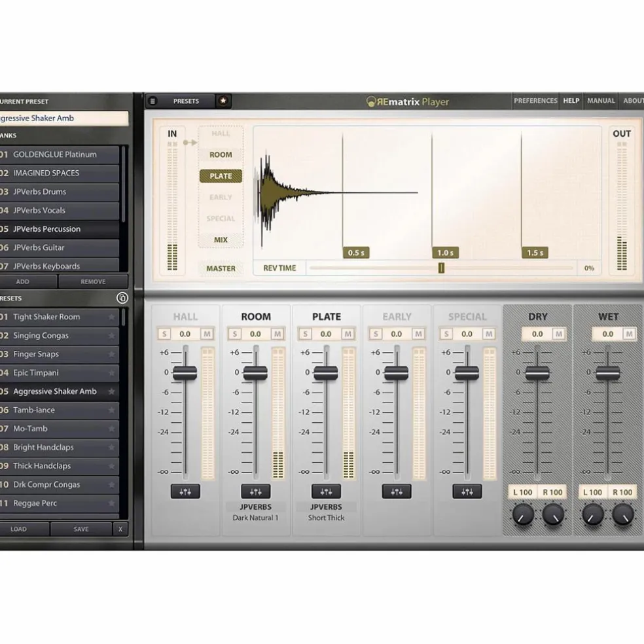Viewport: 644px width, 644px height.
Task: Select bank 04 JPVerbs Vocals
Action: (x=60, y=210)
